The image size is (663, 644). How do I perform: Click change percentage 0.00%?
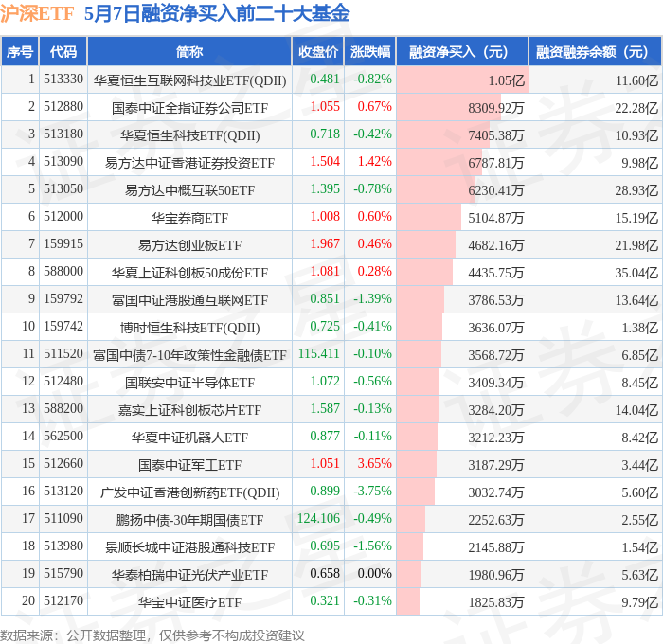pyautogui.click(x=375, y=574)
